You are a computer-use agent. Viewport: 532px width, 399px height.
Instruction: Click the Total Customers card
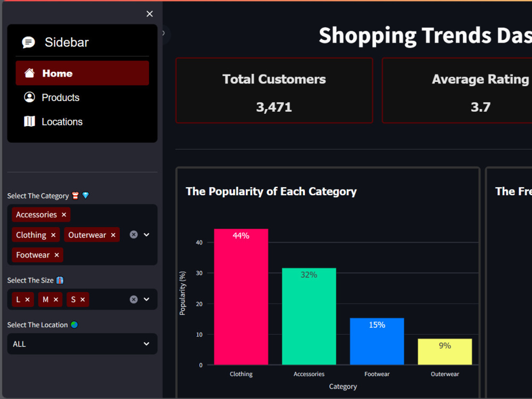point(274,90)
